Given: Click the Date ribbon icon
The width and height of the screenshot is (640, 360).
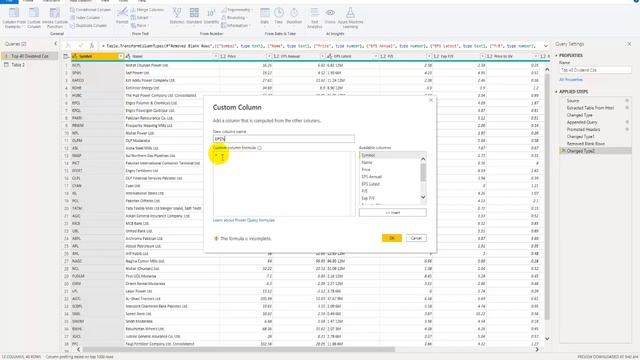Looking at the screenshot, I should (x=264, y=16).
